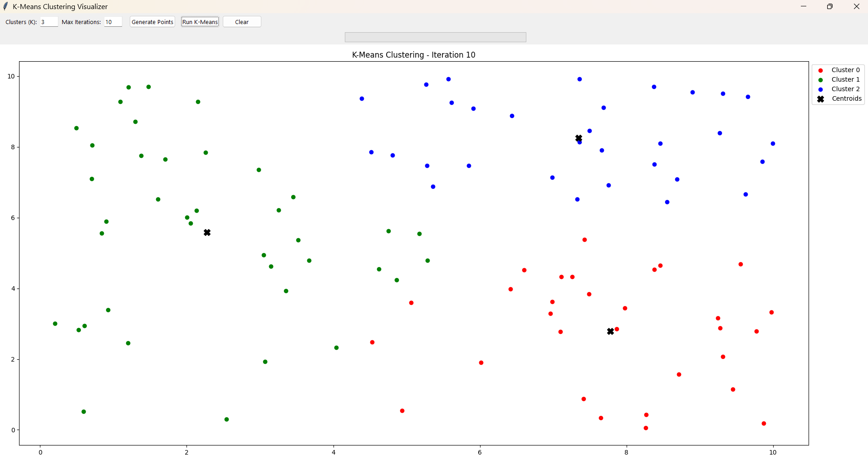Select the centroid X in the blue cluster
The height and width of the screenshot is (460, 868).
point(579,138)
